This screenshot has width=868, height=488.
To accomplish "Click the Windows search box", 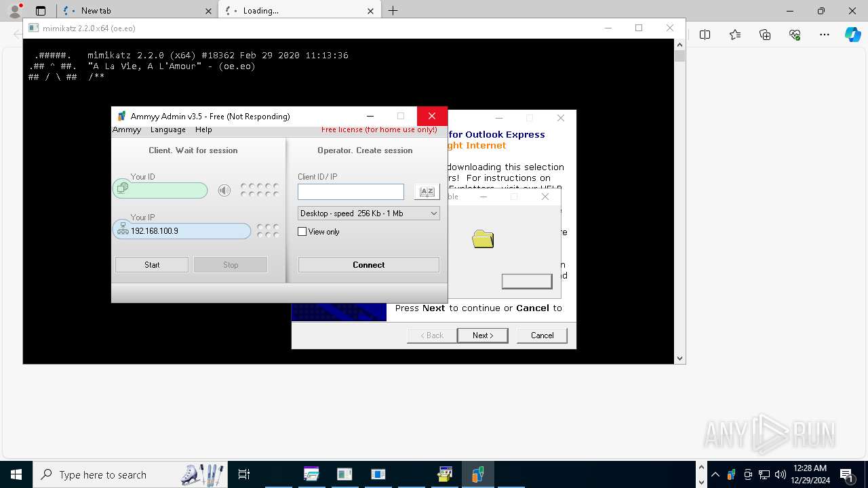I will pyautogui.click(x=129, y=474).
